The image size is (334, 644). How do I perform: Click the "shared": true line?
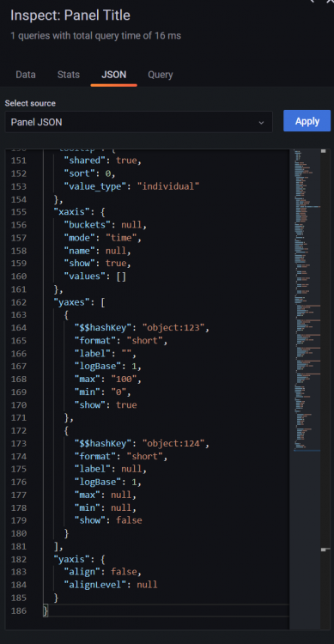tap(103, 161)
